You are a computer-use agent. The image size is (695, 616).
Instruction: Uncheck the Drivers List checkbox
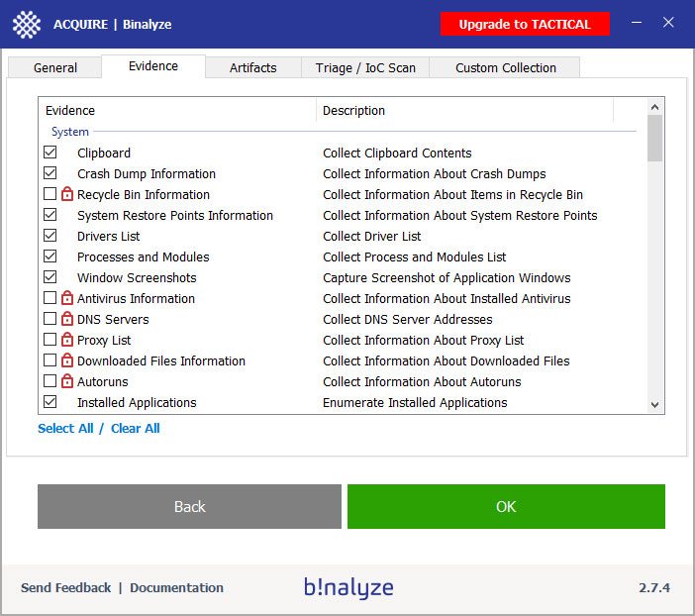coord(50,236)
